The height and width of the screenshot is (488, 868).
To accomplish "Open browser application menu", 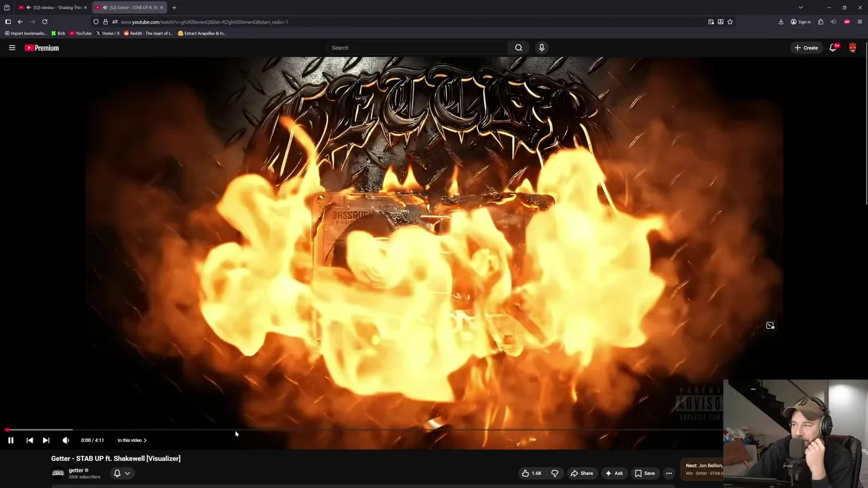I will 860,22.
